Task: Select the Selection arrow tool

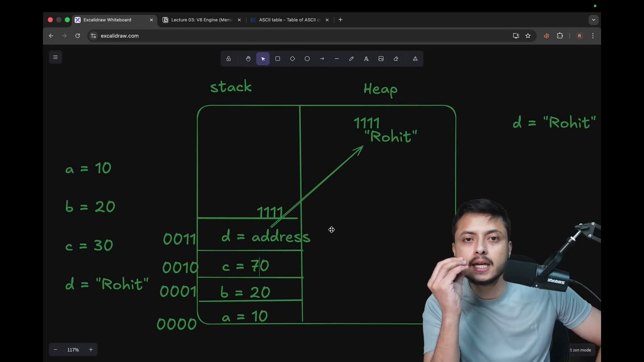Action: 263,59
